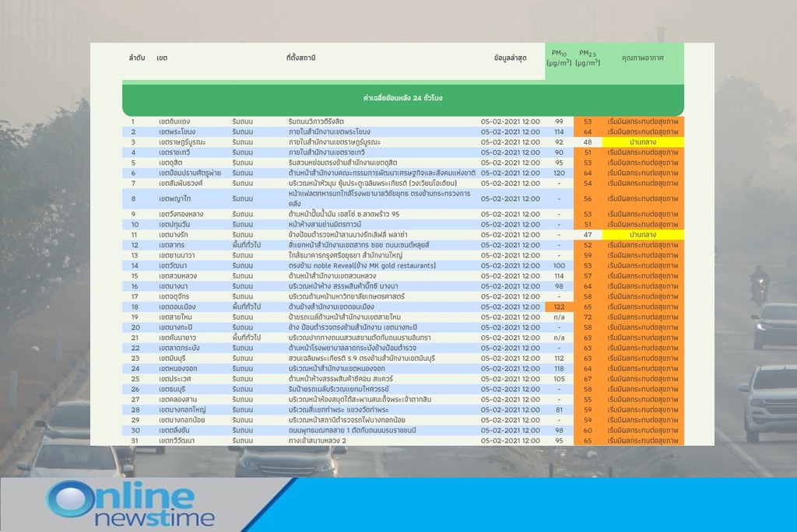Click the เขต column header

(162, 58)
